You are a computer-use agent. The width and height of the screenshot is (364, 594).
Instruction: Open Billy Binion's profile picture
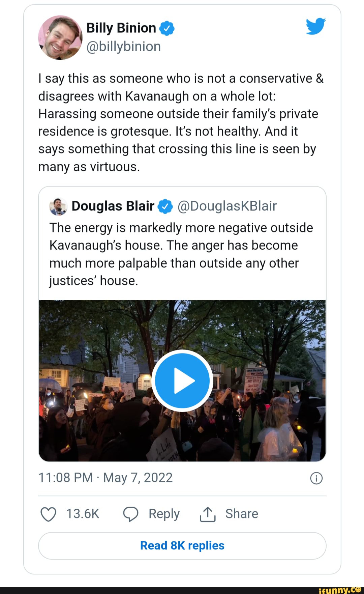[61, 37]
